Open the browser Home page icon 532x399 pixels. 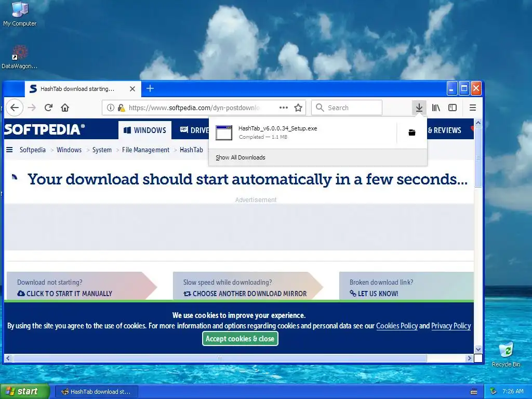coord(65,108)
